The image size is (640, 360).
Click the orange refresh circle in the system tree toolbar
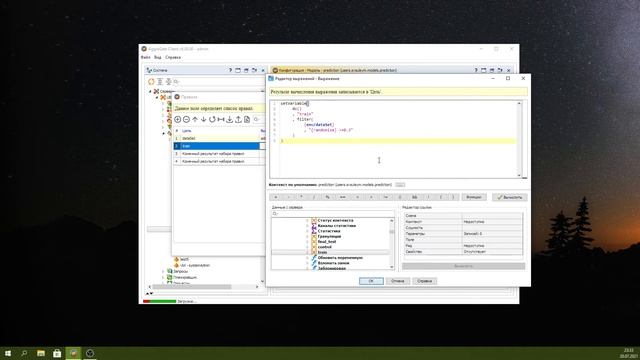point(151,82)
